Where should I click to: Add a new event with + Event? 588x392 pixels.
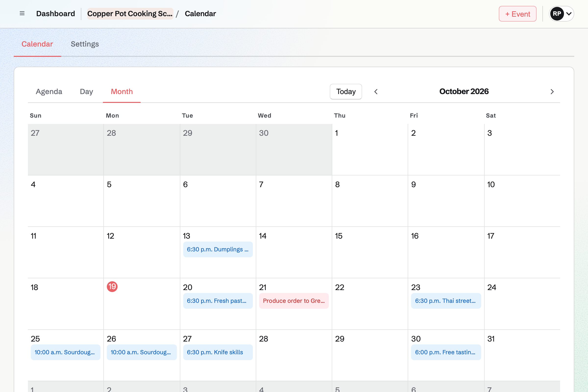[x=517, y=14]
